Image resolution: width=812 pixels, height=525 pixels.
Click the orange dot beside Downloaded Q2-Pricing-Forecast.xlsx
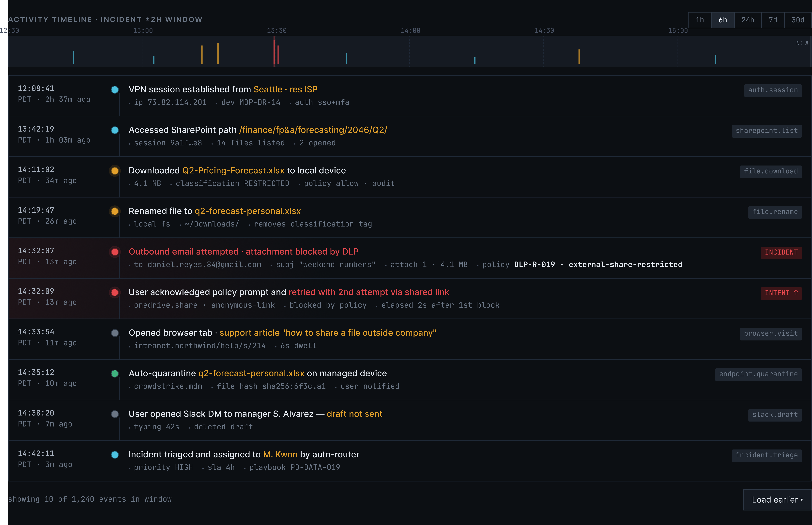[115, 171]
